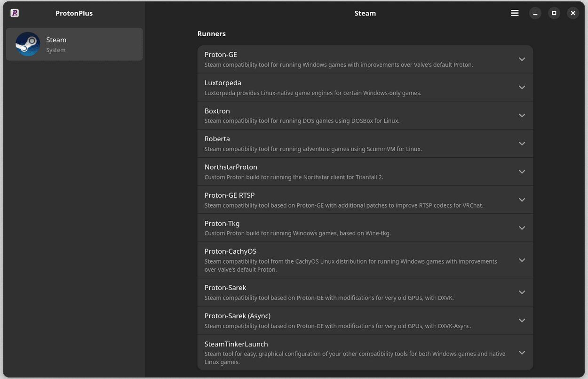Expand the Proton-Sarek runner chevron
Screen dimensions: 588x379
point(522,292)
